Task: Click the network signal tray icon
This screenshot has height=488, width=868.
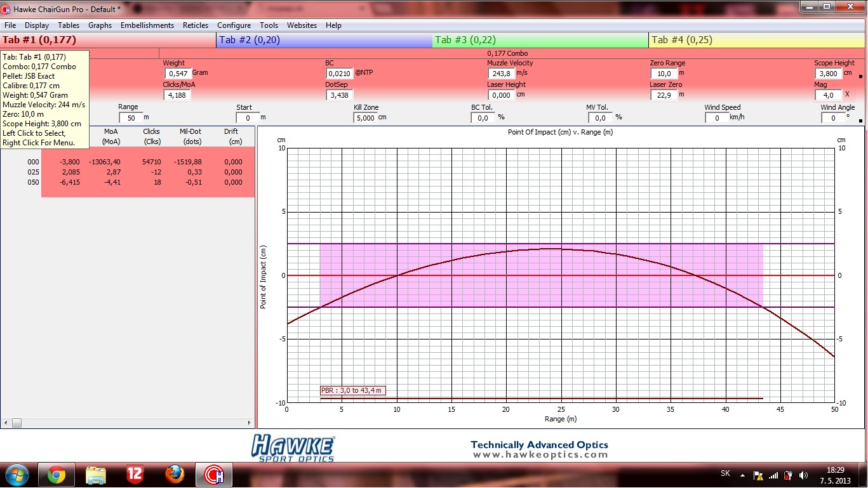Action: point(773,475)
